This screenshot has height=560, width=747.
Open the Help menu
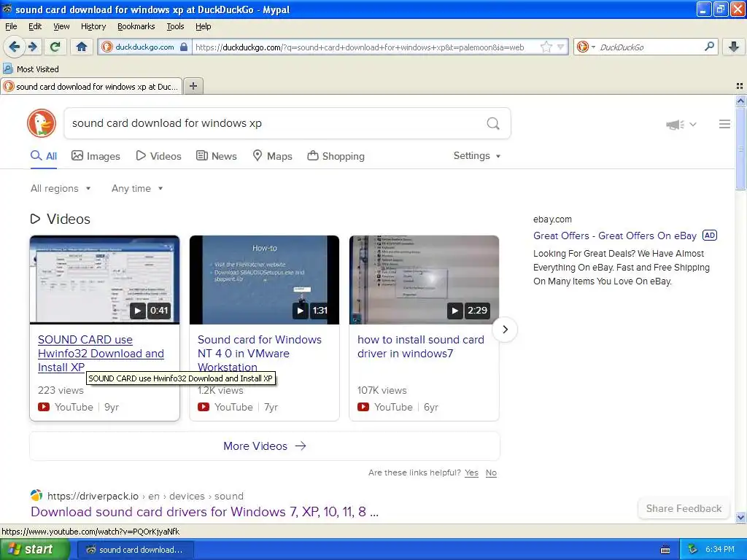203,26
